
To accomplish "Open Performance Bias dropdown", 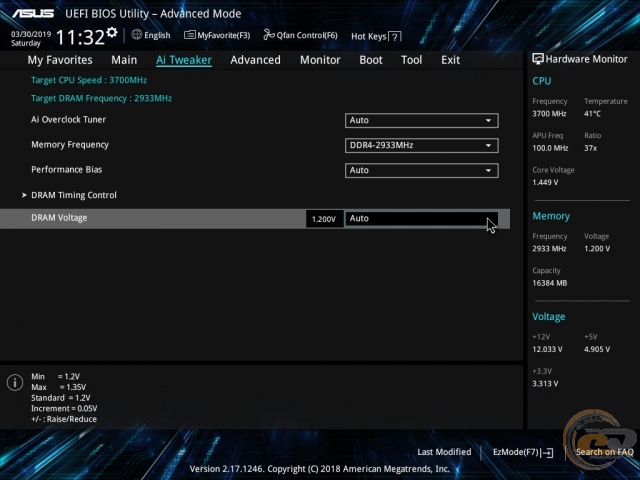I will coord(422,170).
